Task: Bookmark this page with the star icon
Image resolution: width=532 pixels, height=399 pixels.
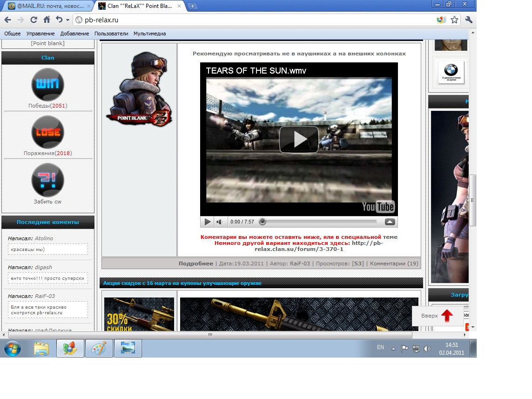Action: click(x=455, y=20)
